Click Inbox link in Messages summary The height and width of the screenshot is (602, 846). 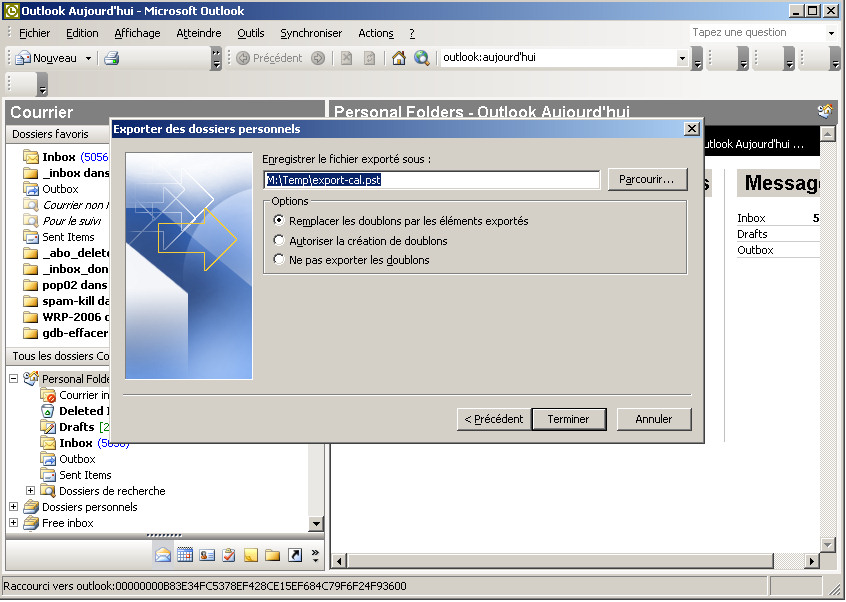pyautogui.click(x=751, y=218)
